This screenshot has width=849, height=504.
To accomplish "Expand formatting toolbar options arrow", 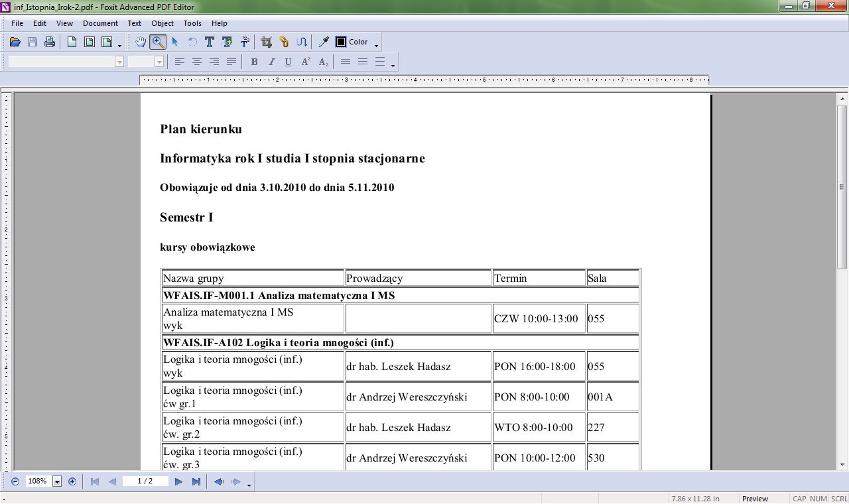I will [393, 66].
